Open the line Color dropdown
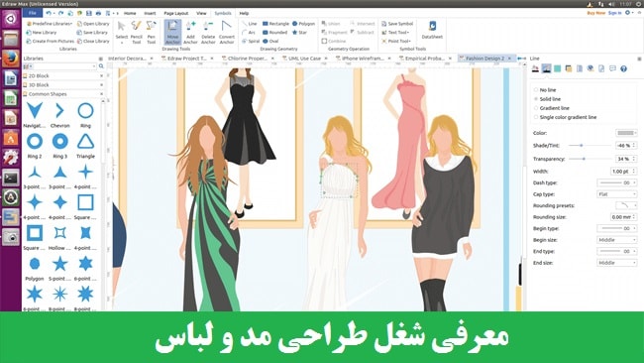644x363 pixels. tap(626, 133)
